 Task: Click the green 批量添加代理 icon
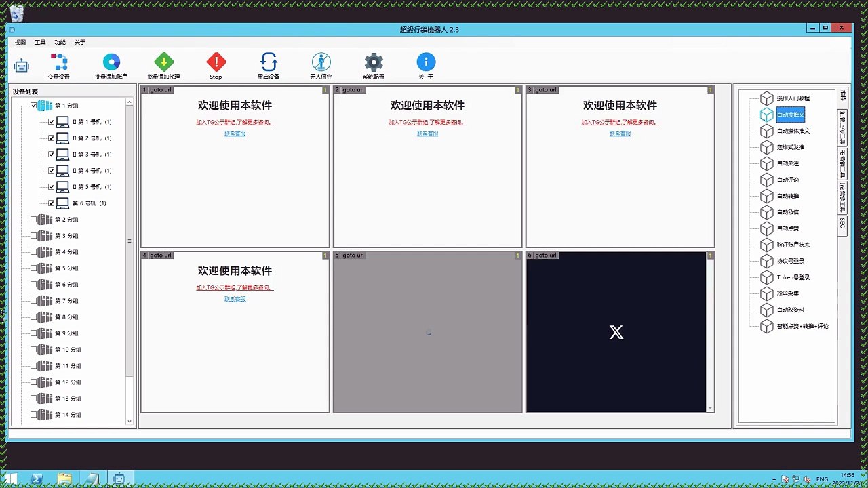coord(164,62)
